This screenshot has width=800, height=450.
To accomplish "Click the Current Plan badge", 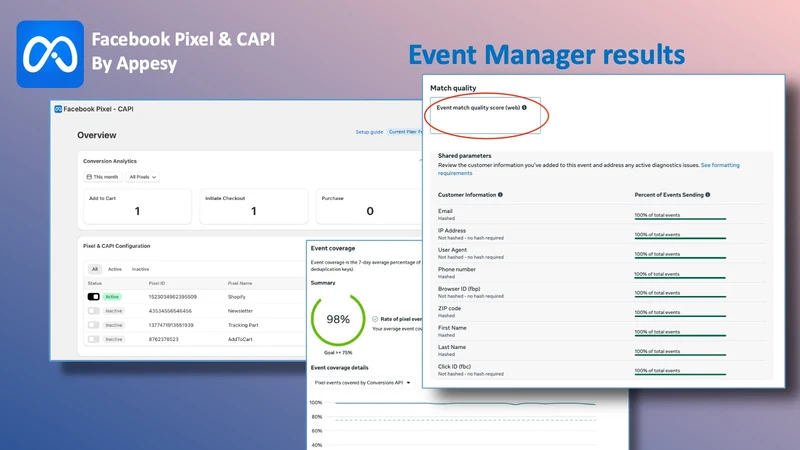I will (405, 132).
